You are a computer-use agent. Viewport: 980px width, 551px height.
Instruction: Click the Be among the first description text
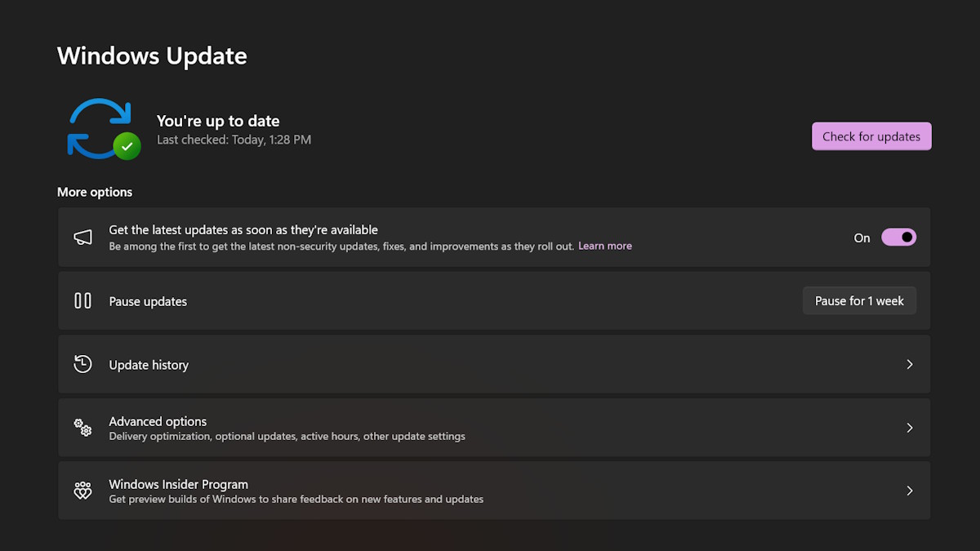click(x=341, y=246)
